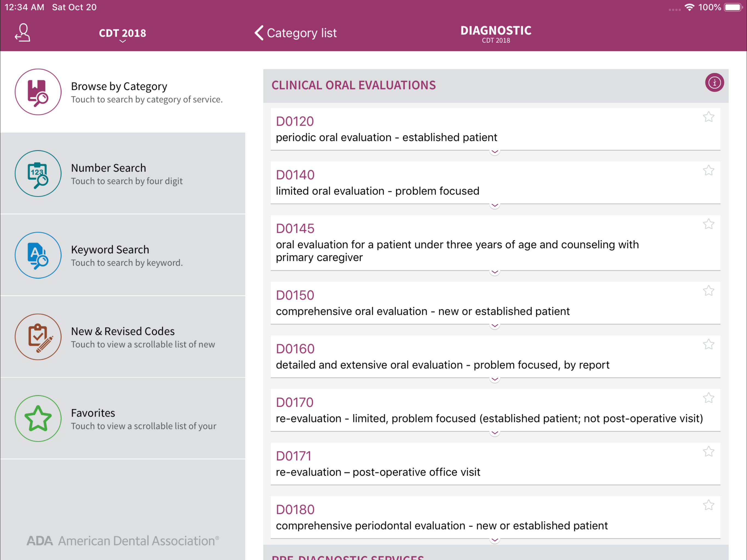
Task: Select the Number Search icon
Action: click(38, 174)
